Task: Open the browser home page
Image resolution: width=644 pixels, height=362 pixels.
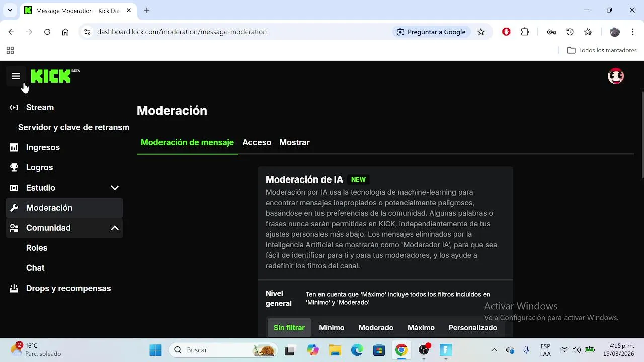Action: [x=65, y=32]
